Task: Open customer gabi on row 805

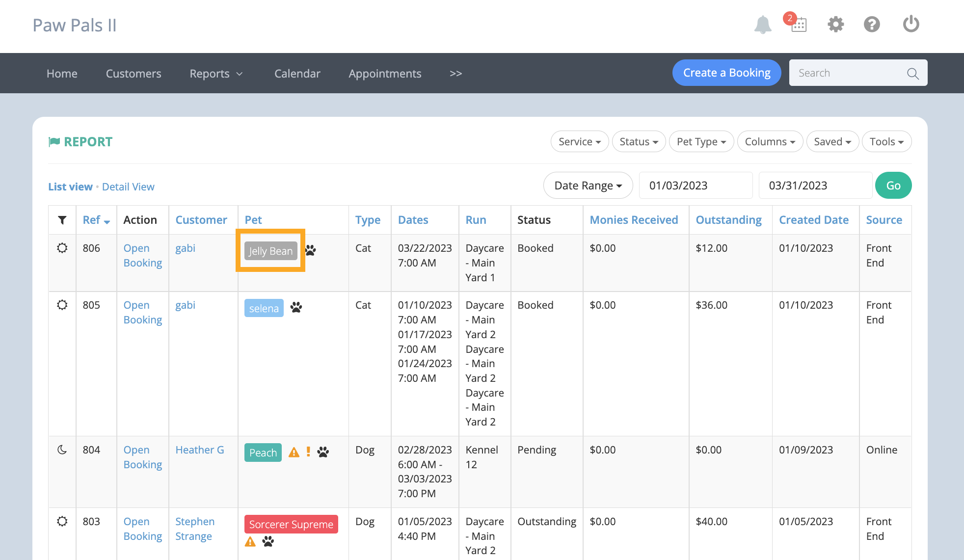Action: click(185, 305)
